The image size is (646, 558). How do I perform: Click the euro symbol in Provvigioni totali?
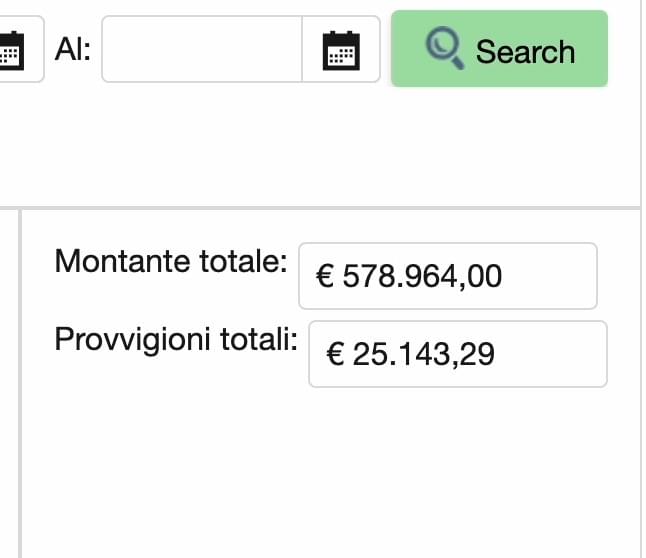click(335, 354)
